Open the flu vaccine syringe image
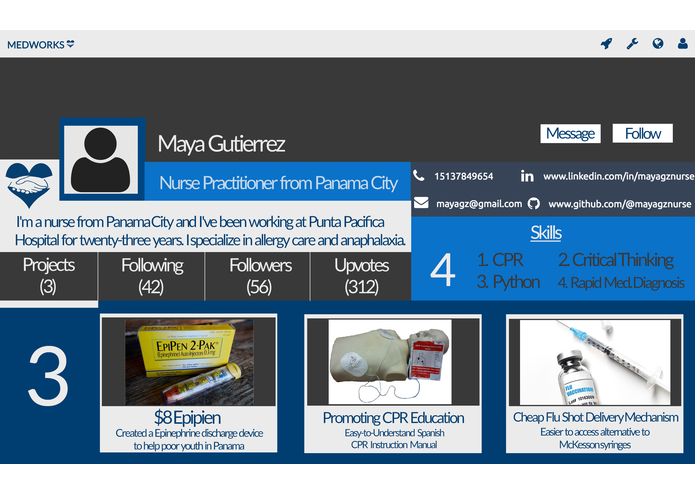Screen dimensions: 695x494 point(595,362)
